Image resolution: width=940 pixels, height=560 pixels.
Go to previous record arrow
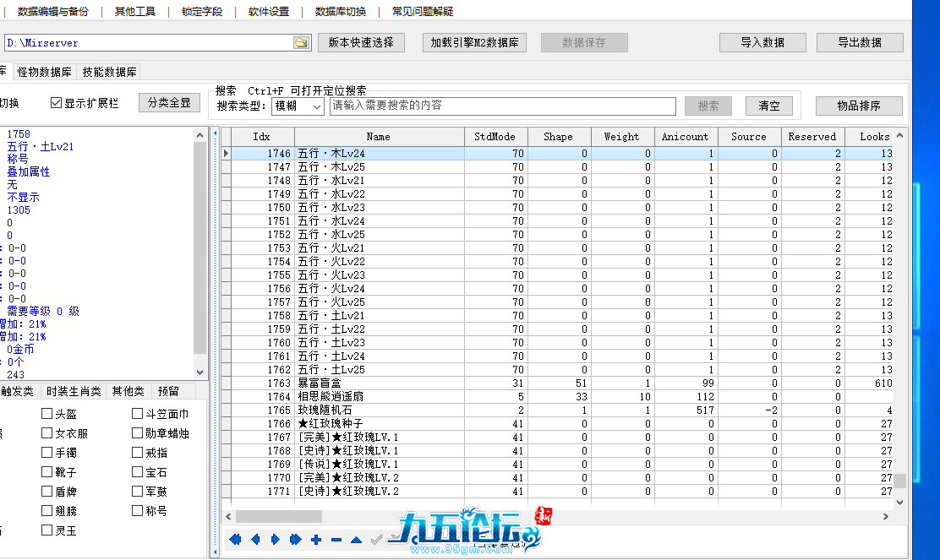(255, 540)
